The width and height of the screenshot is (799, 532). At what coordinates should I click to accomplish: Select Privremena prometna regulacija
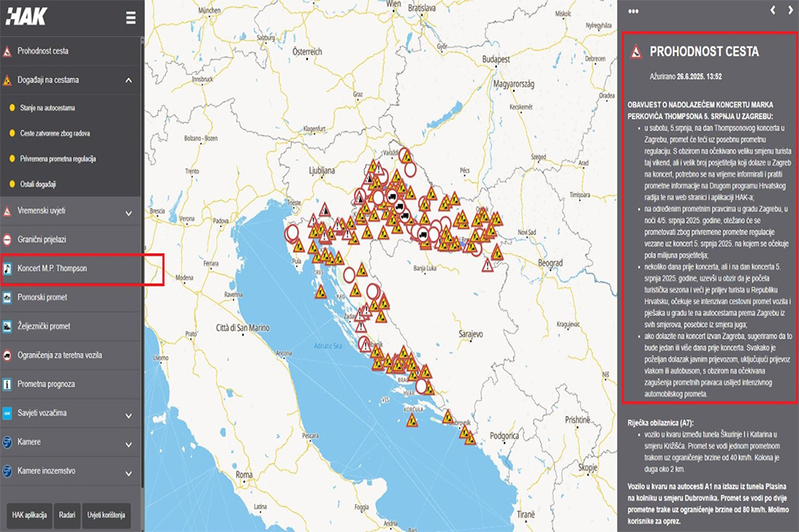[x=58, y=159]
